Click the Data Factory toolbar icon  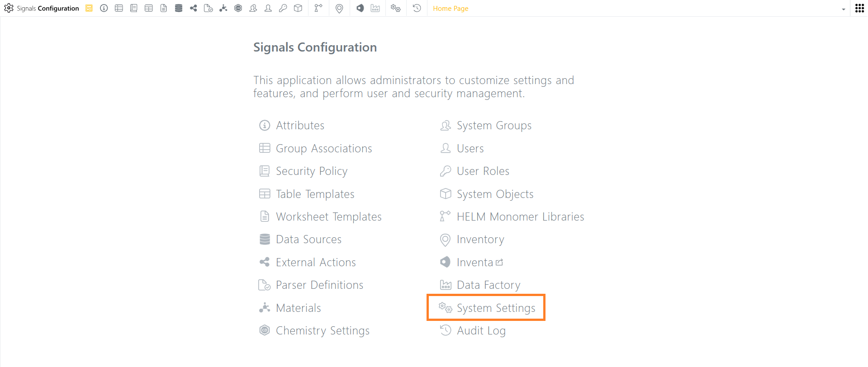(375, 8)
